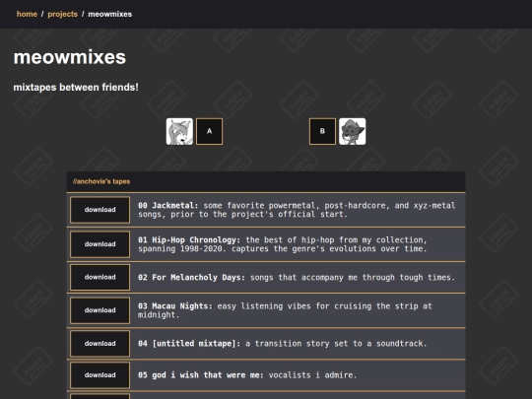The height and width of the screenshot is (399, 532).
Task: Select the meowmixes breadcrumb text
Action: tap(110, 14)
